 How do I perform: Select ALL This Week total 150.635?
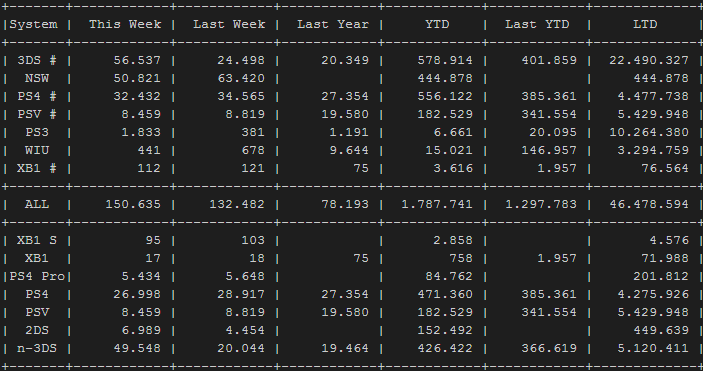point(133,204)
